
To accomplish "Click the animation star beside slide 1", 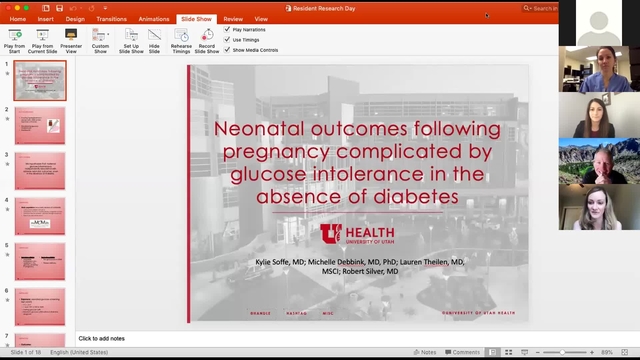I will (x=7, y=73).
